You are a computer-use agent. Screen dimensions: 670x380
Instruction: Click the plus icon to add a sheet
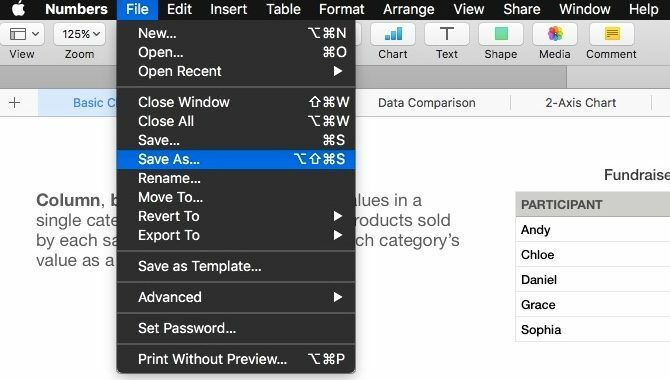15,103
